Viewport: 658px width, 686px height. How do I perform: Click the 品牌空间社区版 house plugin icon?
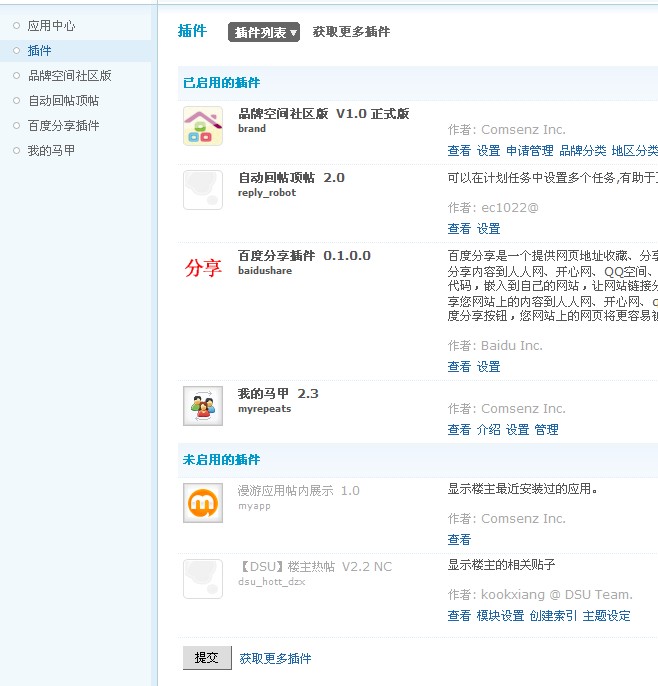coord(203,126)
